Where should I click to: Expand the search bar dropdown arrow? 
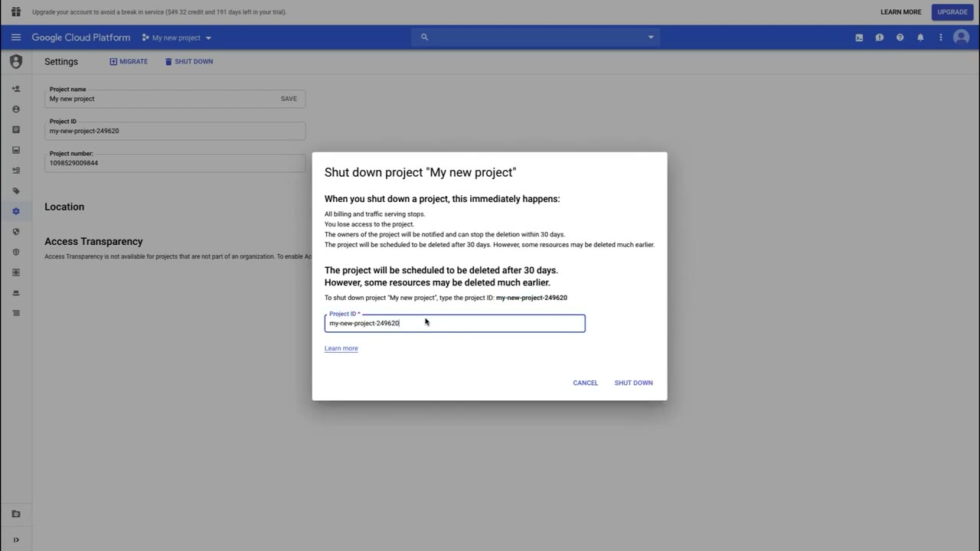pos(651,37)
